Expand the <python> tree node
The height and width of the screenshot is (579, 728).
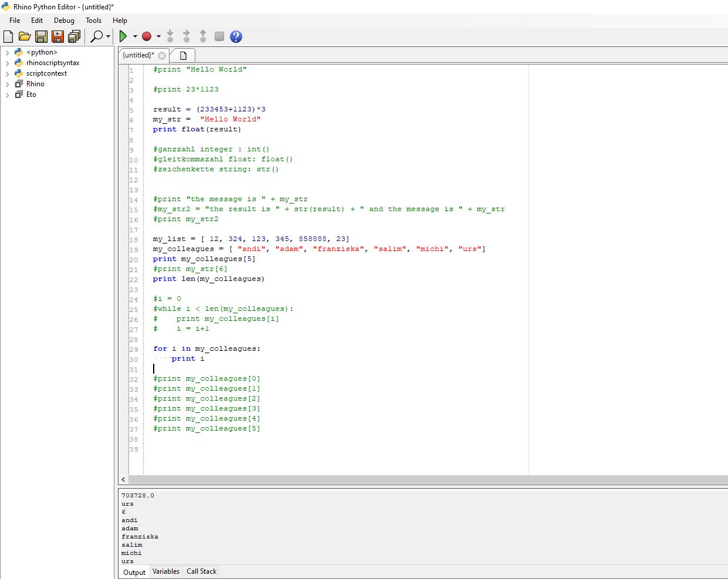pyautogui.click(x=6, y=52)
